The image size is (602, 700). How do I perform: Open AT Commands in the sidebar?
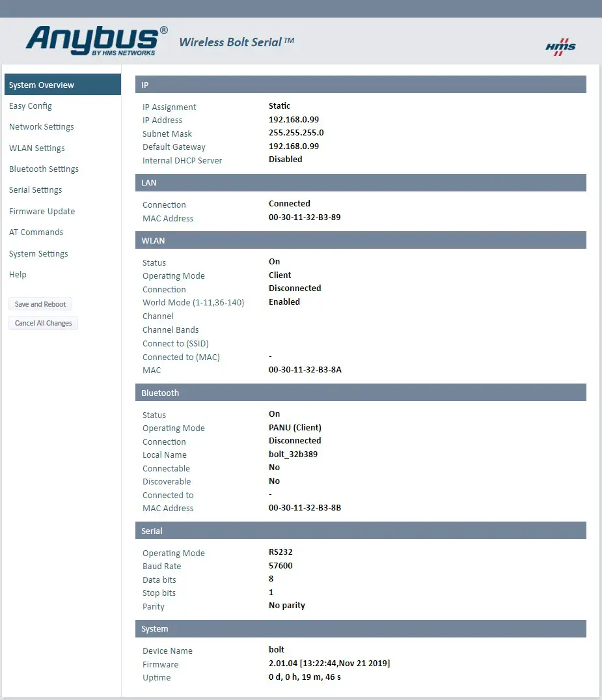pos(36,232)
